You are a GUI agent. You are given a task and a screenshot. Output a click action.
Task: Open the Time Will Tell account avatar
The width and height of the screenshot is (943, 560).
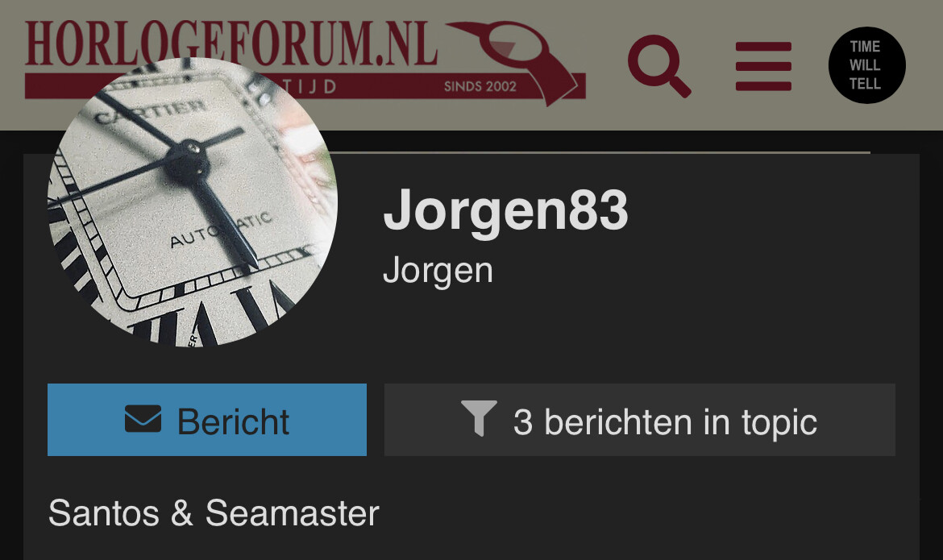[866, 65]
